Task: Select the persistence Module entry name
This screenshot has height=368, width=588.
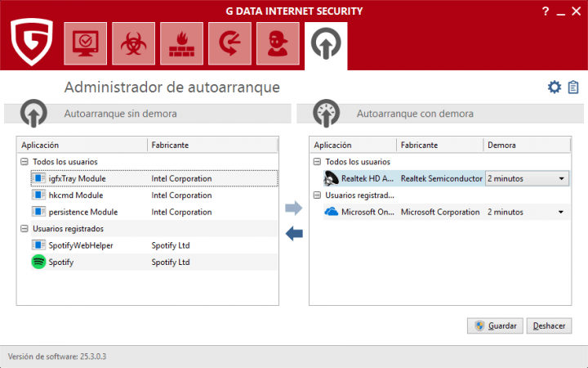Action: (x=82, y=212)
